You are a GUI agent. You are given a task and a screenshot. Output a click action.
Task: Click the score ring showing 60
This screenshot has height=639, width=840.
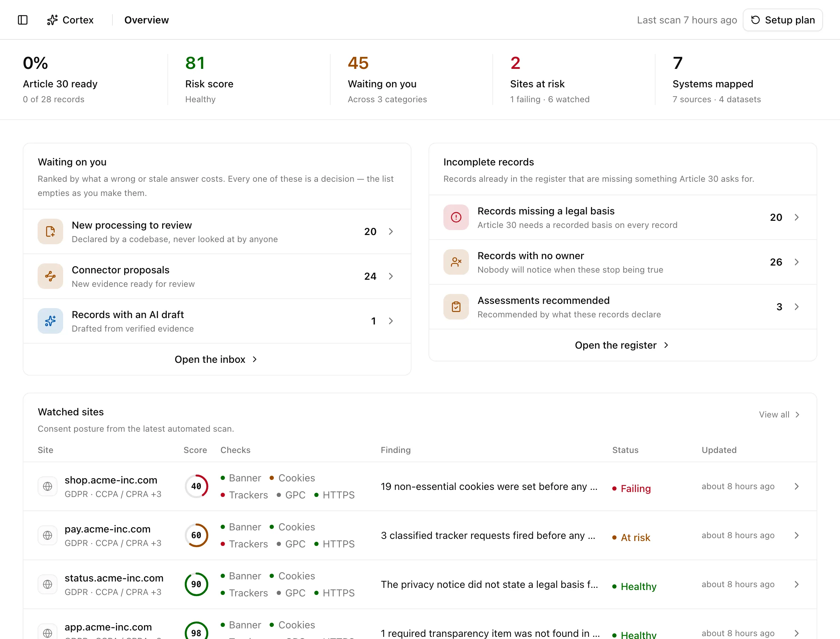(x=196, y=536)
